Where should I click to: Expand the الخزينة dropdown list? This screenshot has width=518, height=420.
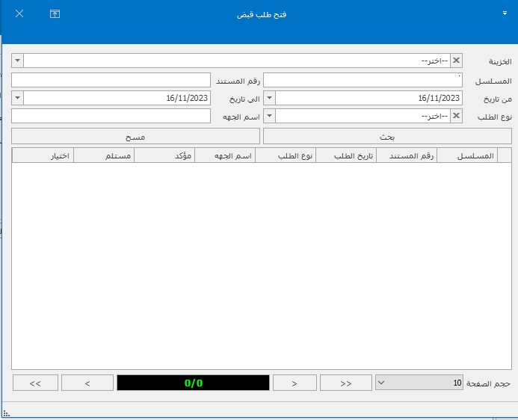point(18,61)
